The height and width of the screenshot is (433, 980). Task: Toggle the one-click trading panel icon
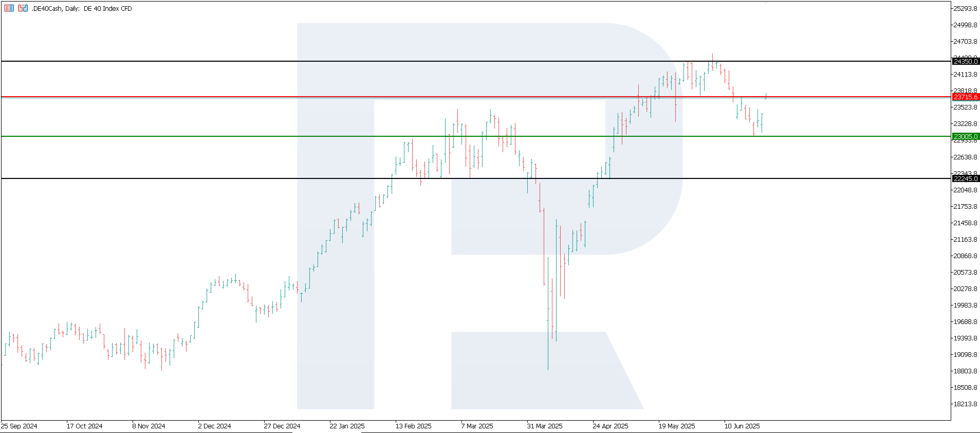[23, 8]
